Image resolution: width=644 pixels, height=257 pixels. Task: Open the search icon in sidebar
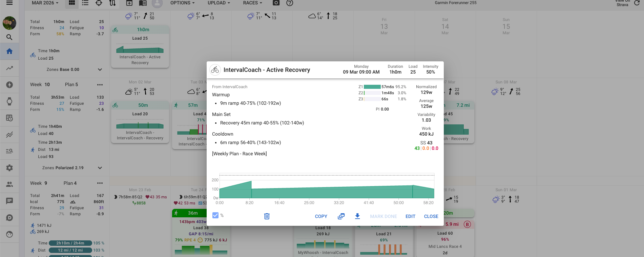tap(9, 37)
